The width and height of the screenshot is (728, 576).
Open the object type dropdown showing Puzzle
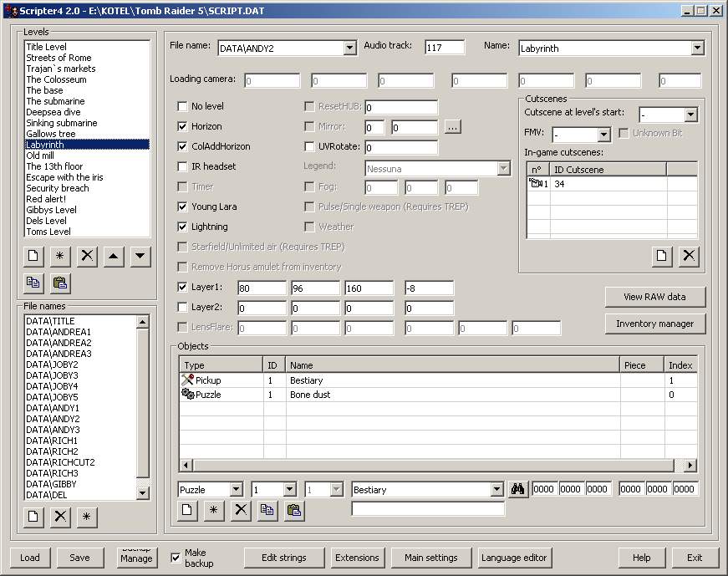coord(237,489)
